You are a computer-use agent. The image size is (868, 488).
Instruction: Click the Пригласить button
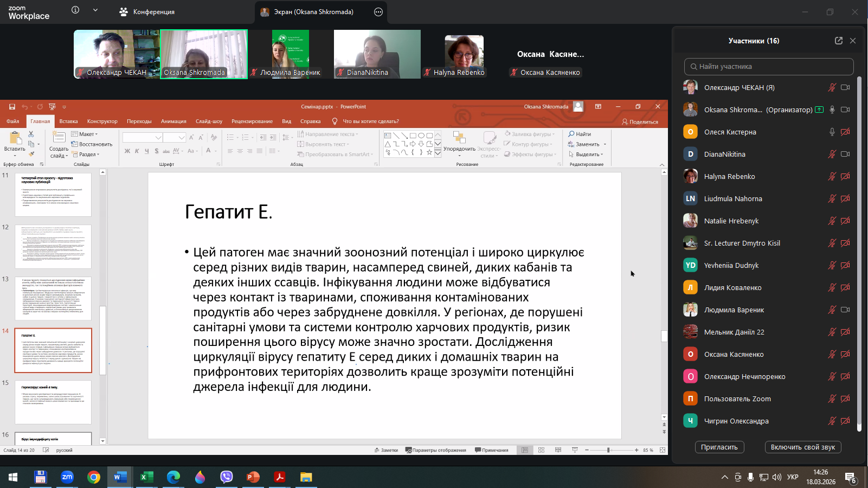coord(719,447)
